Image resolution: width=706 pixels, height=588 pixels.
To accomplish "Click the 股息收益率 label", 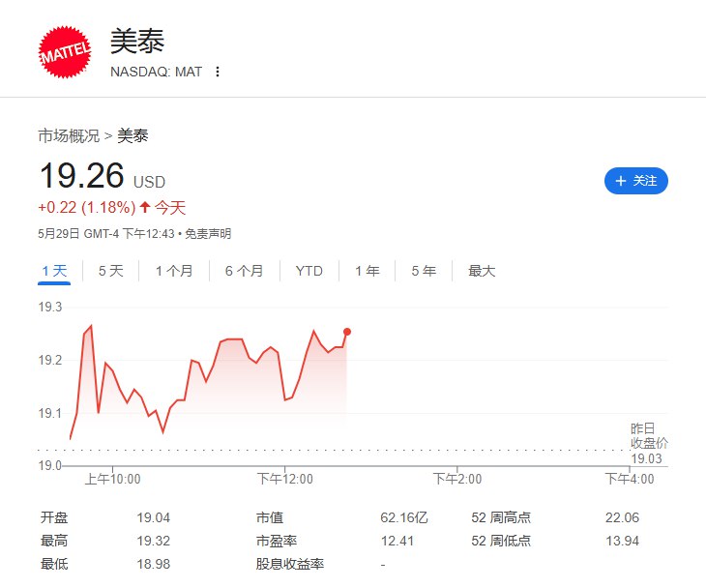I will tap(290, 564).
